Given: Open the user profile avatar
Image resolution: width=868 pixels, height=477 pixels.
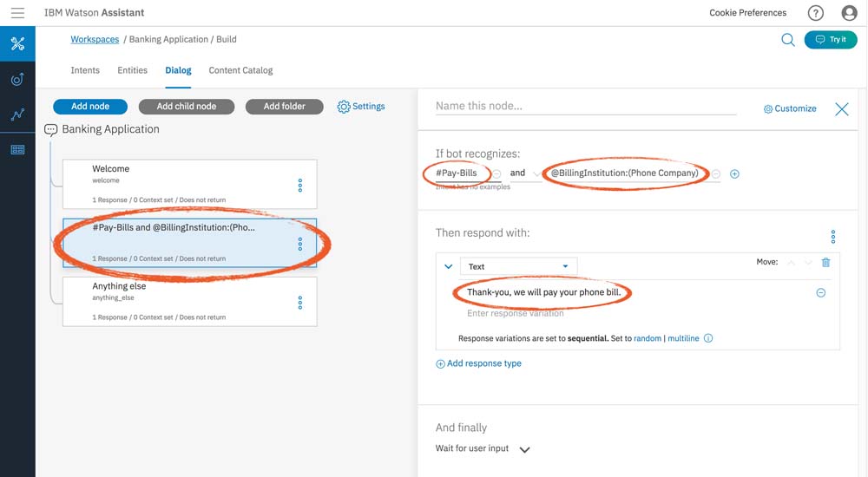Looking at the screenshot, I should pyautogui.click(x=849, y=13).
